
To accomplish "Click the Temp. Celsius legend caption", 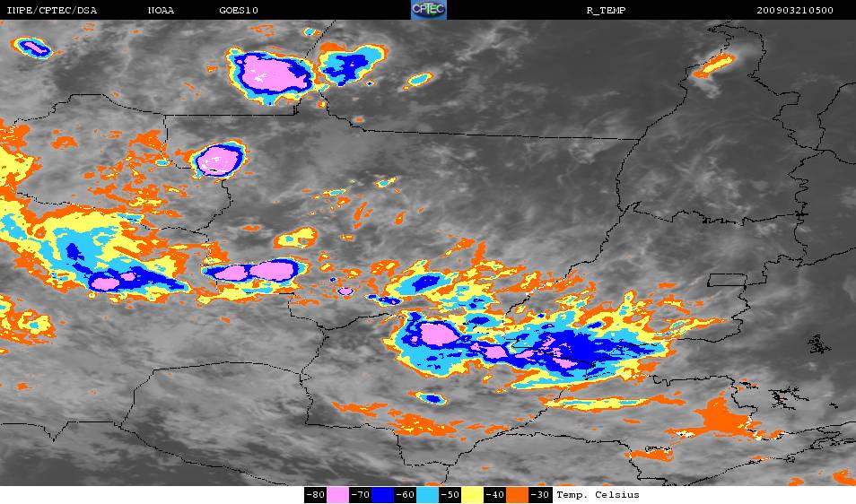I will tap(598, 495).
